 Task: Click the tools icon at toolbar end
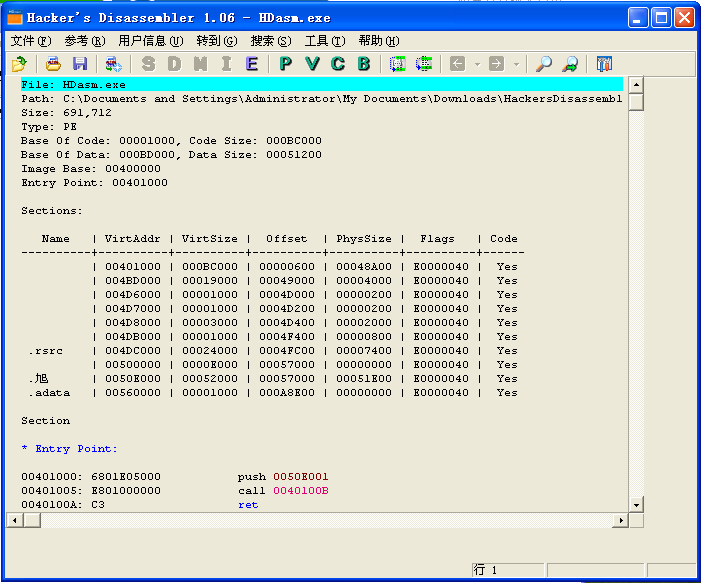[604, 64]
